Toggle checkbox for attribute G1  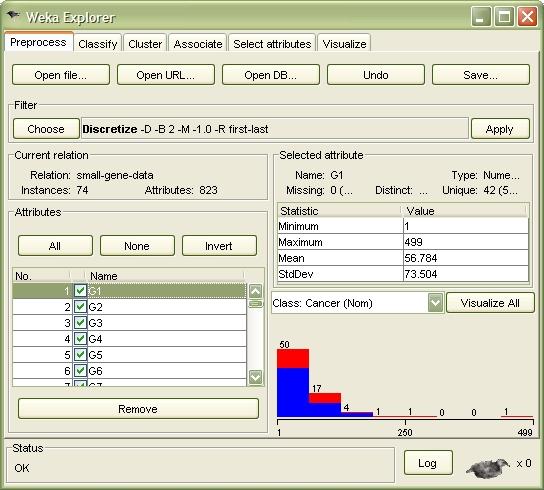tap(80, 290)
